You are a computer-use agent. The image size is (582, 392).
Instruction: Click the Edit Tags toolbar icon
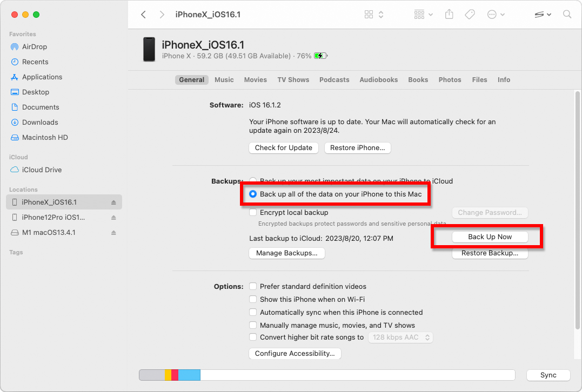point(470,15)
